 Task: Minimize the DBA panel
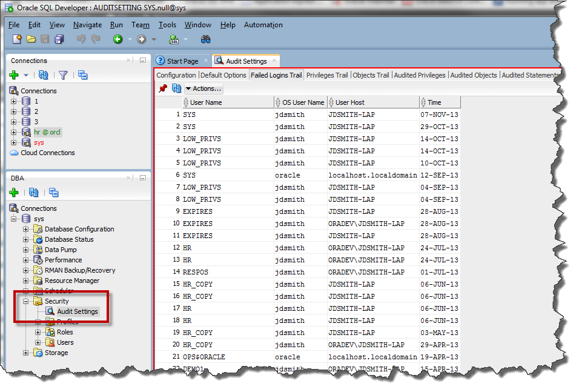143,178
